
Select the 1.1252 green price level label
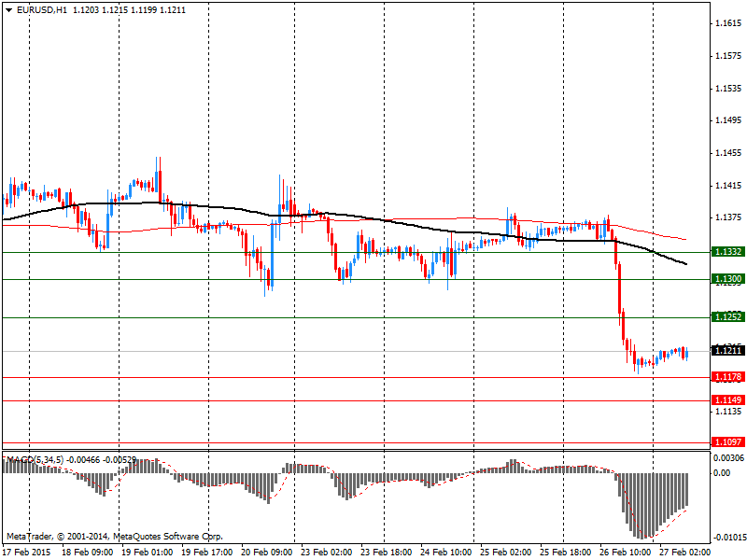[727, 316]
